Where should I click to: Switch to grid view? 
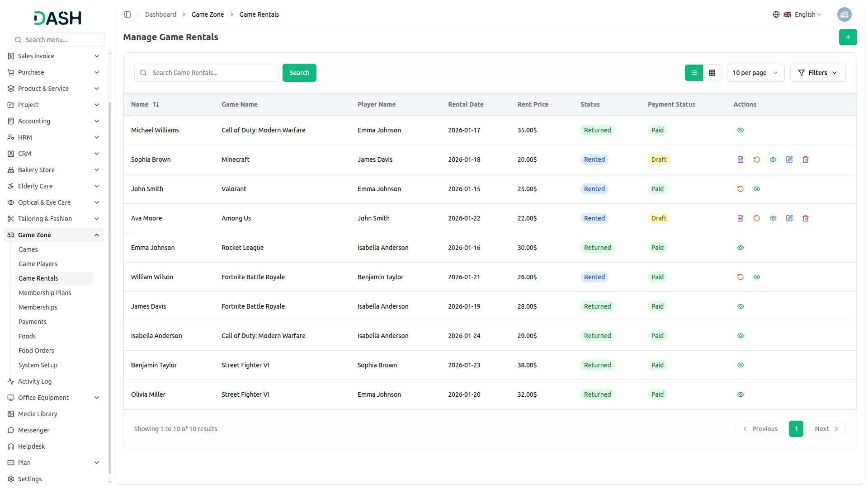pos(712,73)
